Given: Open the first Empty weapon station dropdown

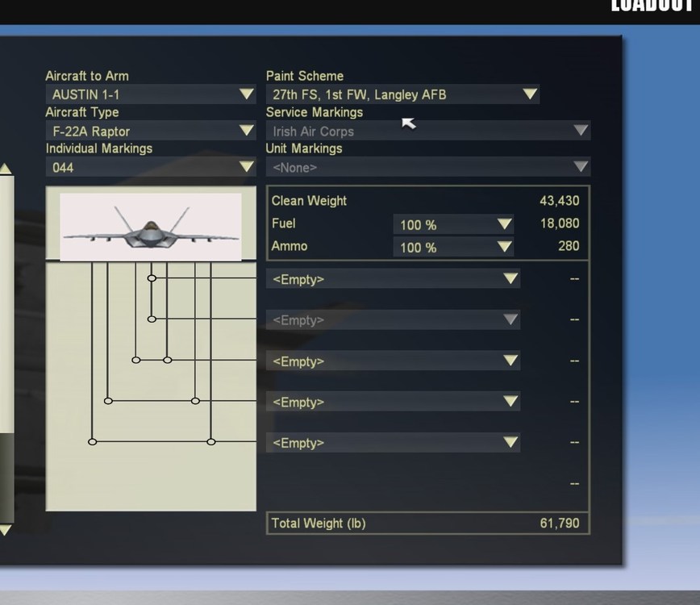Looking at the screenshot, I should 393,279.
